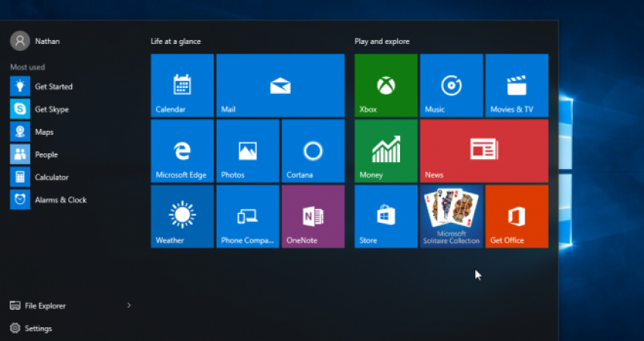Screen dimensions: 644x341
Task: Click the People app icon
Action: (x=20, y=155)
